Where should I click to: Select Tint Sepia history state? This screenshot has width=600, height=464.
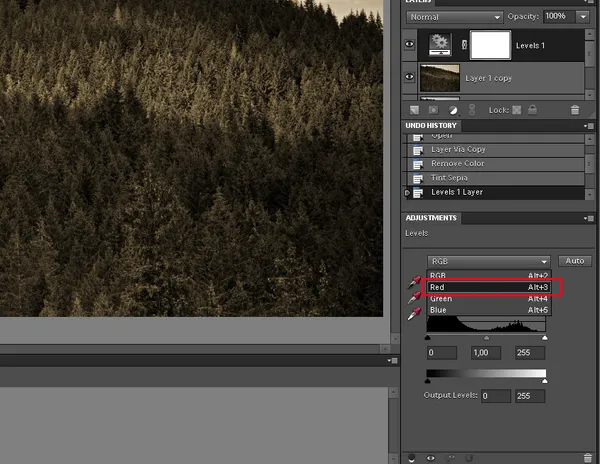point(459,177)
